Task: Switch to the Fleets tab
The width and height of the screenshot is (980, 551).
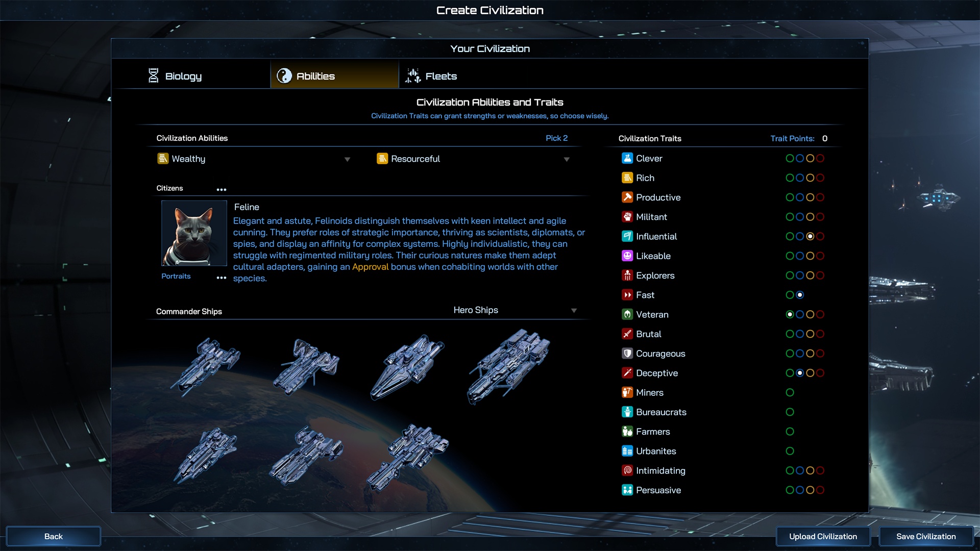Action: (431, 76)
